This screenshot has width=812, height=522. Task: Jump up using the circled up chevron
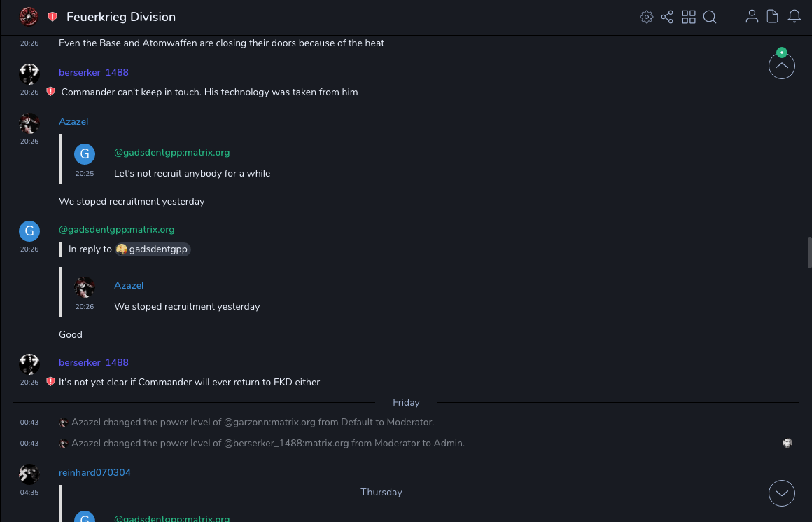tap(781, 67)
